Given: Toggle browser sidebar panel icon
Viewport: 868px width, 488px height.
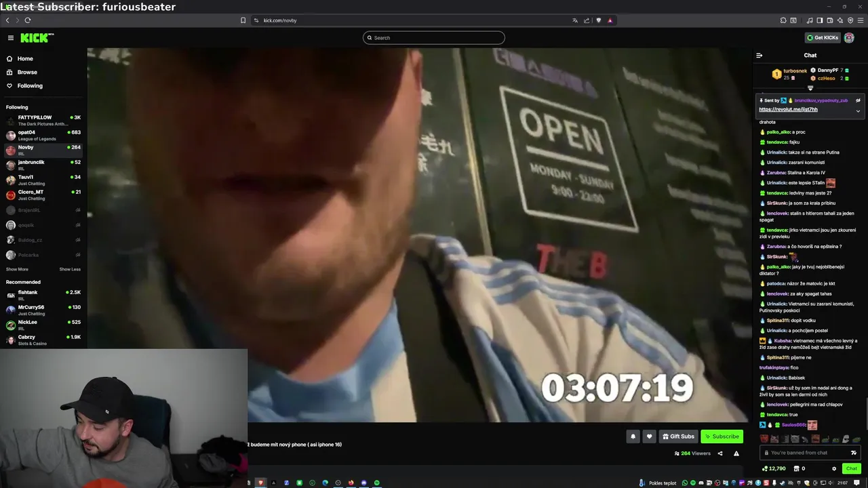Looking at the screenshot, I should click(819, 20).
